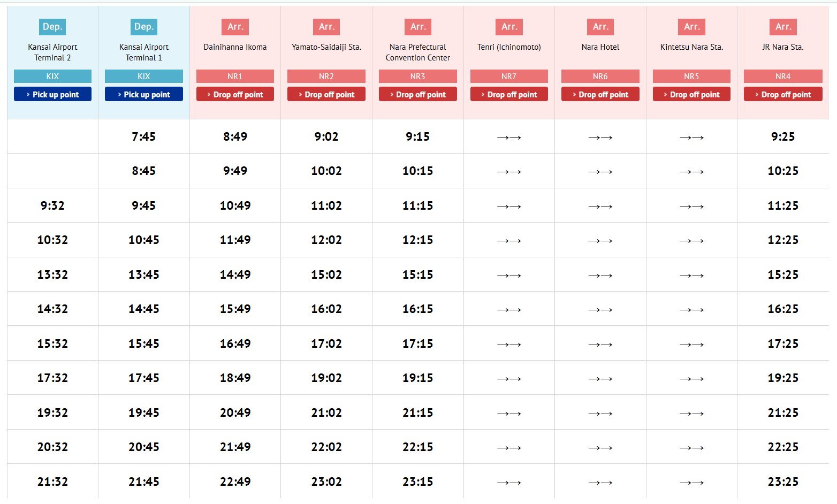Select the 23:25 JR Nara Sta. arrival time
The image size is (837, 504).
click(783, 482)
